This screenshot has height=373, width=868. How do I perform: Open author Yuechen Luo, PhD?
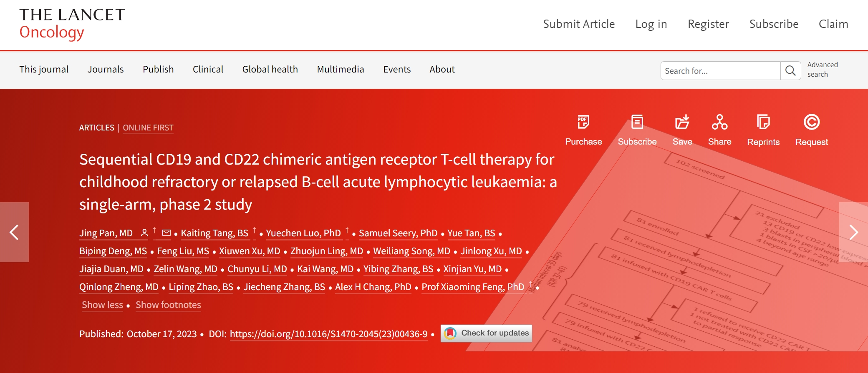click(303, 233)
